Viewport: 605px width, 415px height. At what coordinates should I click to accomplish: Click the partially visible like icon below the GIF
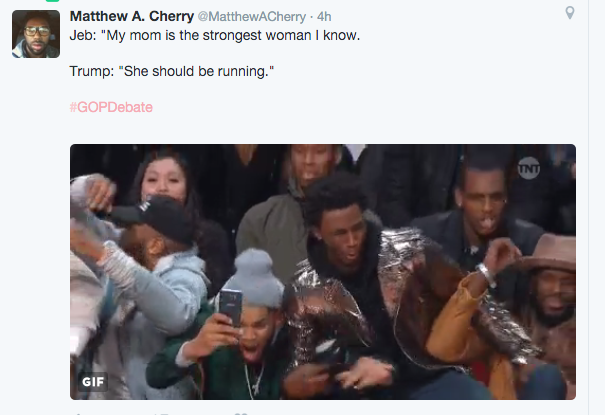pyautogui.click(x=238, y=412)
